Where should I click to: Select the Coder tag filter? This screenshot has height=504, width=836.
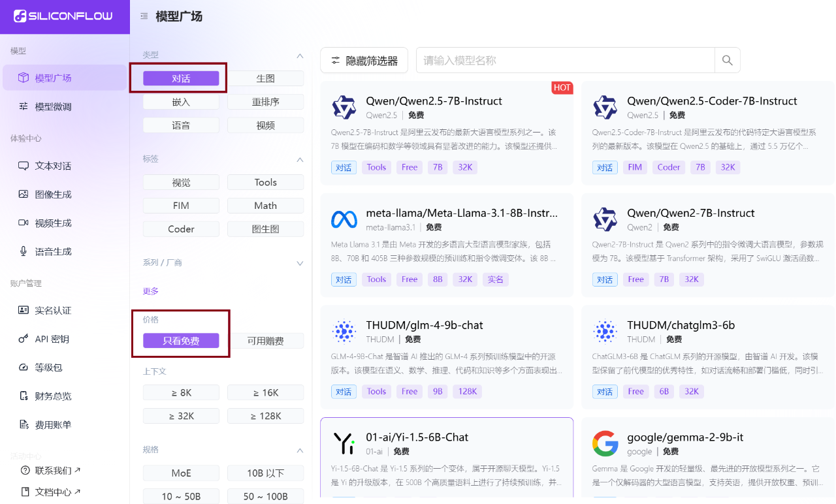pos(181,228)
